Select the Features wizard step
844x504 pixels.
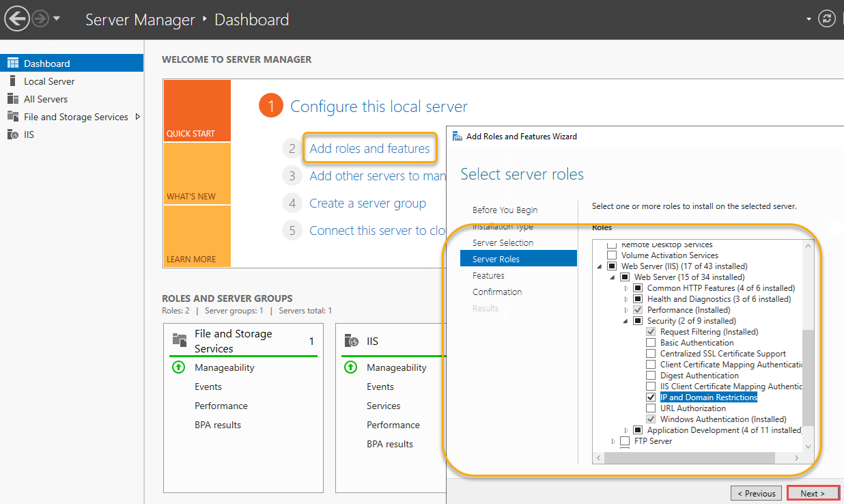[x=488, y=275]
